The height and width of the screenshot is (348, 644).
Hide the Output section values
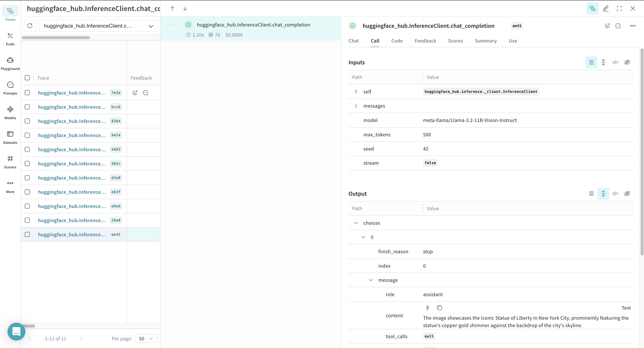627,194
